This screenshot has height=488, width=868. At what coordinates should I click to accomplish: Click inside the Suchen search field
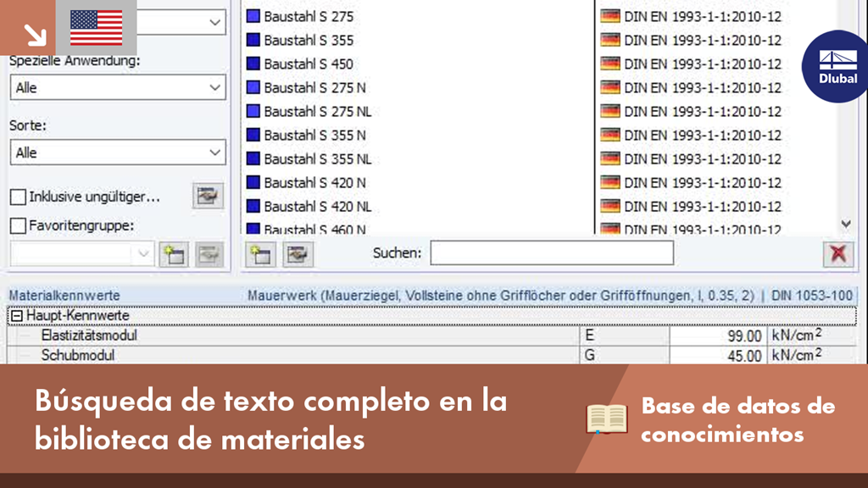552,252
